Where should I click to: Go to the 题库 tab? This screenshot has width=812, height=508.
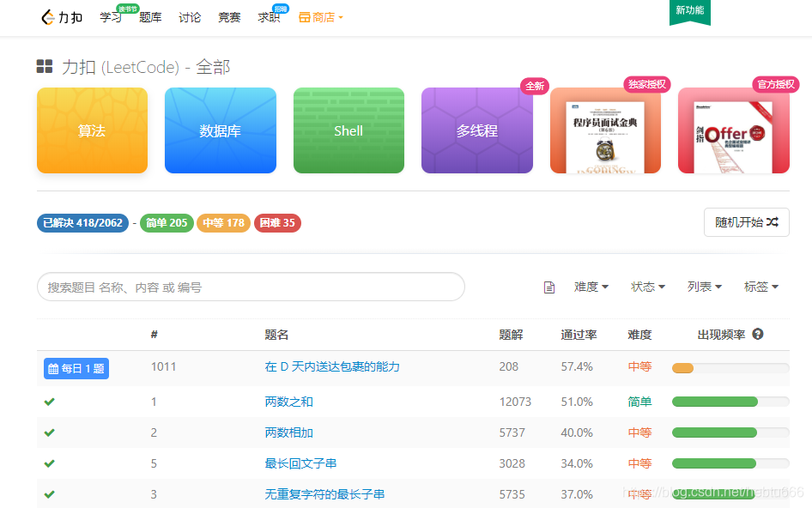tap(150, 18)
